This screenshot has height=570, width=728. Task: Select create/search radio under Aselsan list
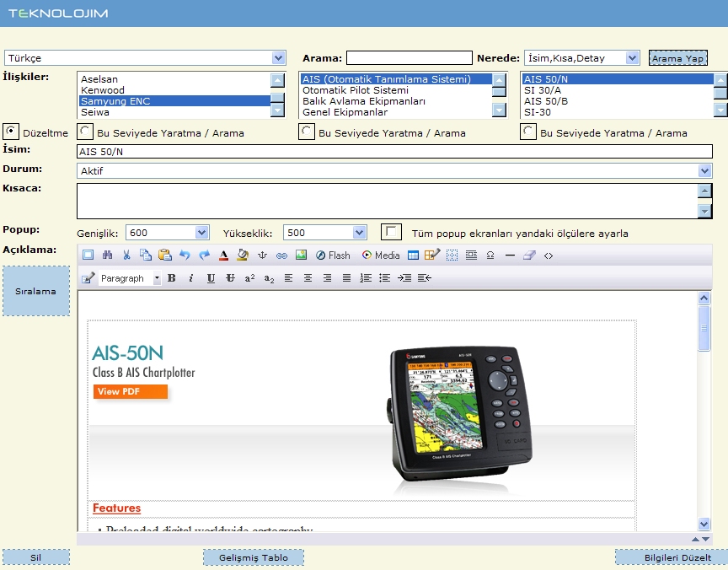[x=85, y=132]
